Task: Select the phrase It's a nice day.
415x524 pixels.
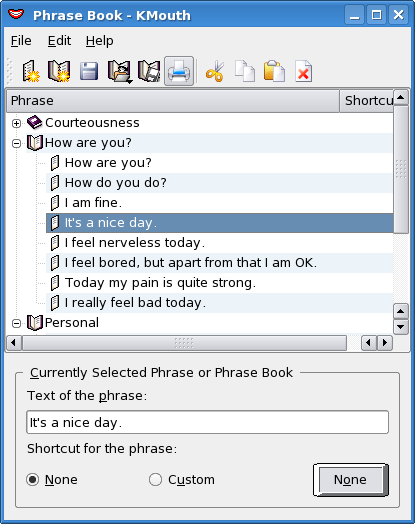Action: pyautogui.click(x=219, y=223)
